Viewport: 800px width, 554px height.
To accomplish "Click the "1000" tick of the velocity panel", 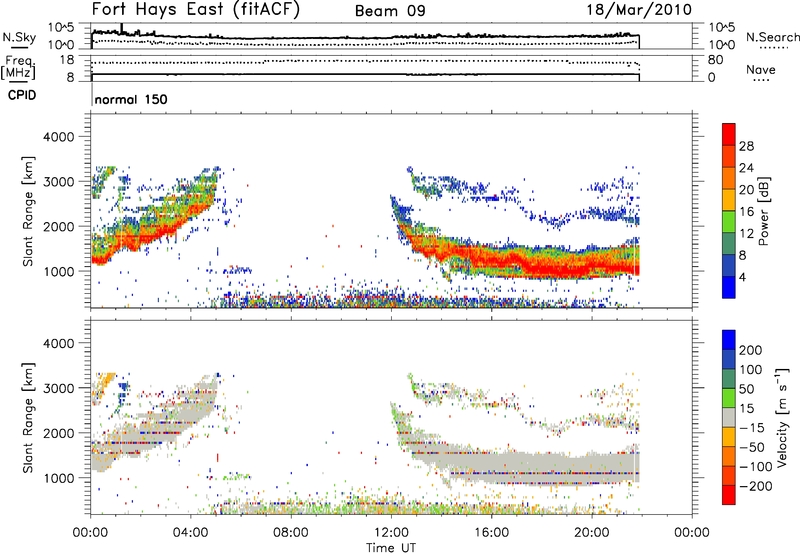I will pos(59,478).
